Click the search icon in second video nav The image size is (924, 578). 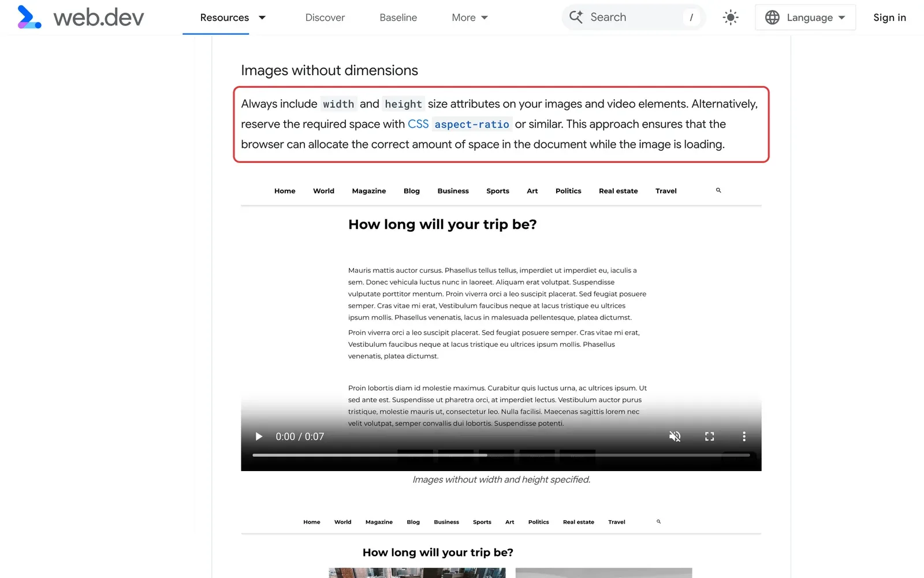point(658,521)
